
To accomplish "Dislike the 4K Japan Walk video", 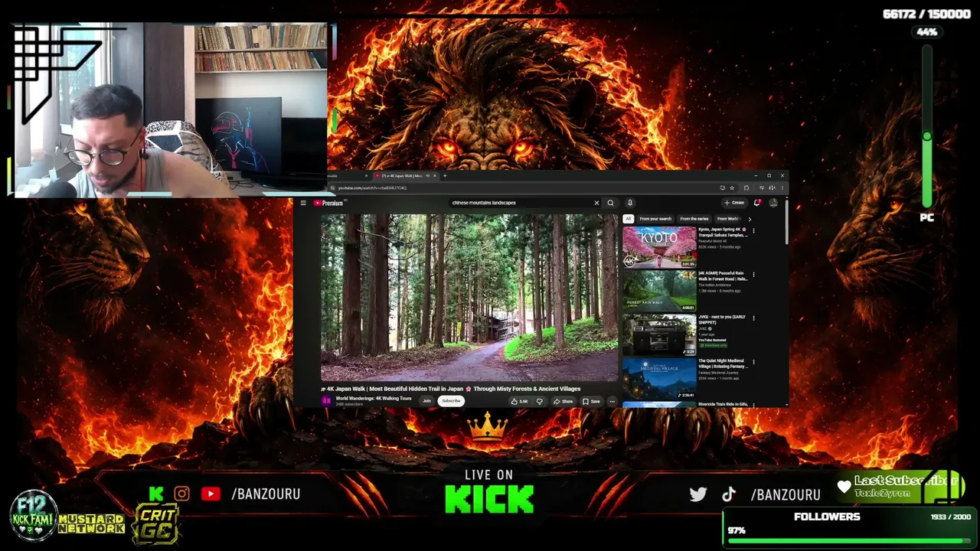I will (x=539, y=401).
